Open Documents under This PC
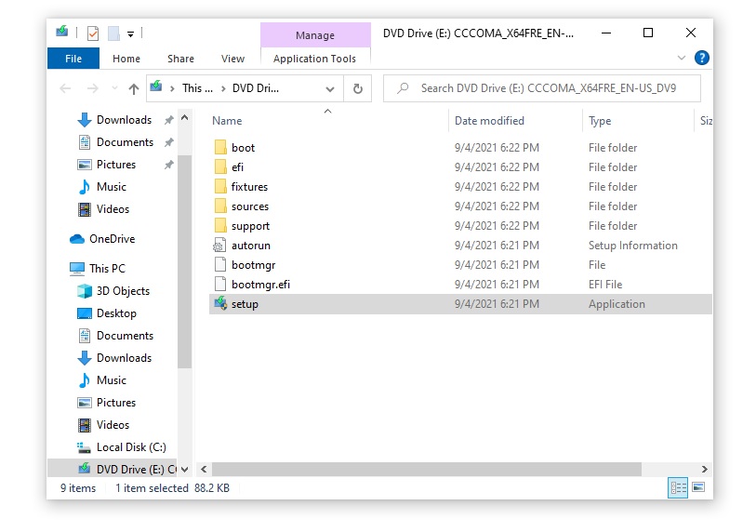The width and height of the screenshot is (756, 532). coord(115,335)
